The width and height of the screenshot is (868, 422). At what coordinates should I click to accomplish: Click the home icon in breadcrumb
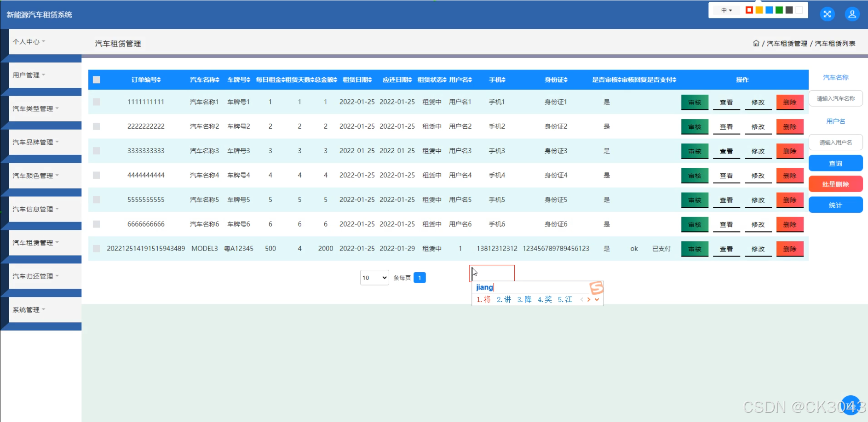pyautogui.click(x=756, y=43)
